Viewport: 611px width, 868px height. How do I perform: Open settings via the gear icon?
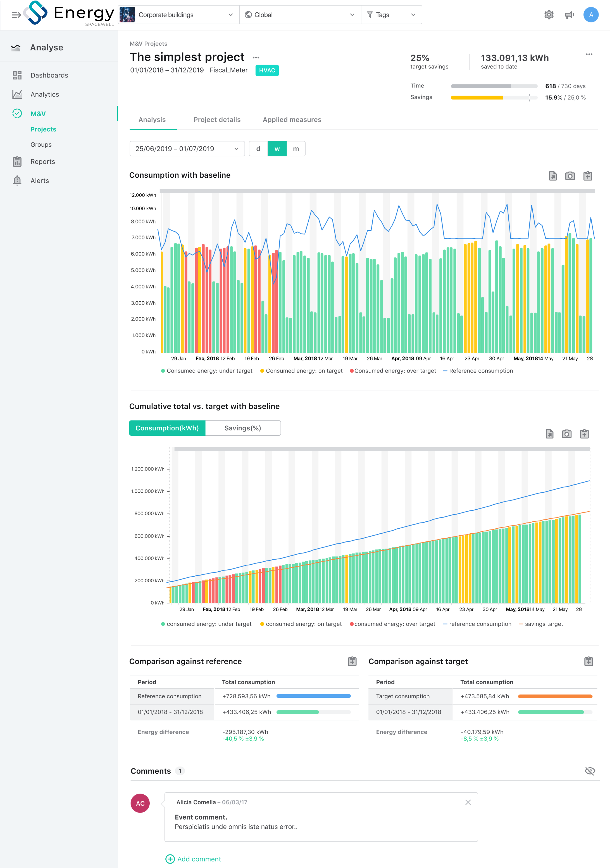(x=549, y=15)
